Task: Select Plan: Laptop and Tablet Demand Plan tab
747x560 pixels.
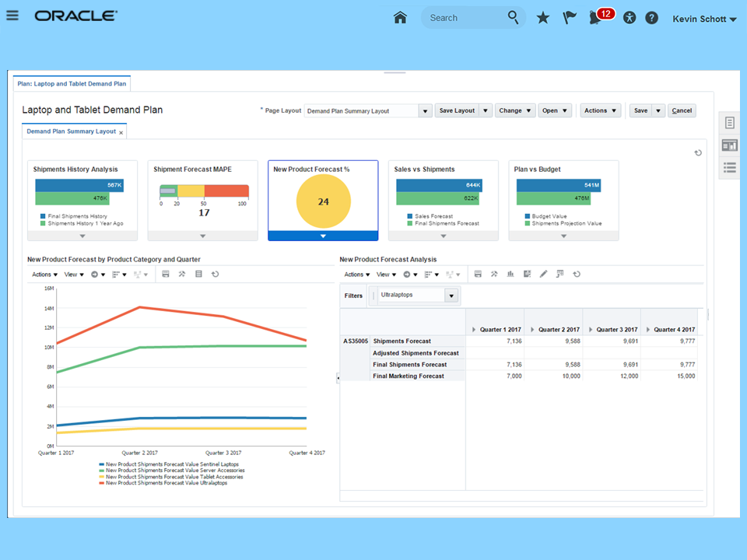Action: point(72,83)
